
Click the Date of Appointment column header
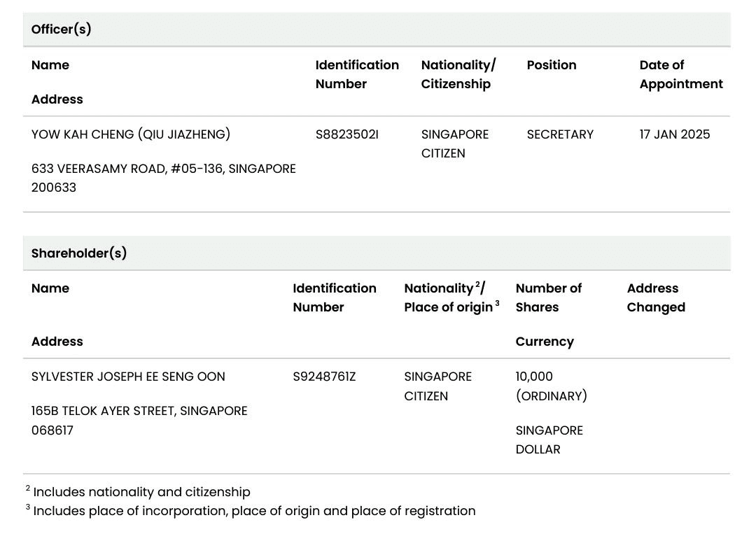[680, 74]
